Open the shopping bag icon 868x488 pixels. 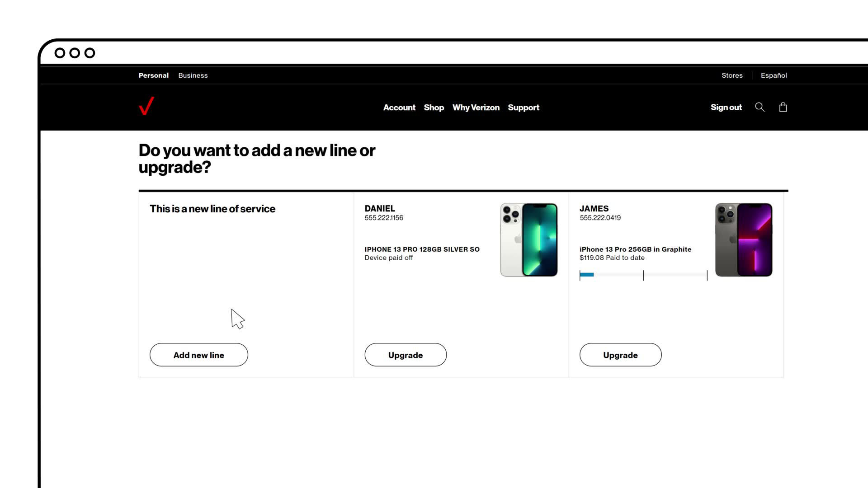(783, 107)
